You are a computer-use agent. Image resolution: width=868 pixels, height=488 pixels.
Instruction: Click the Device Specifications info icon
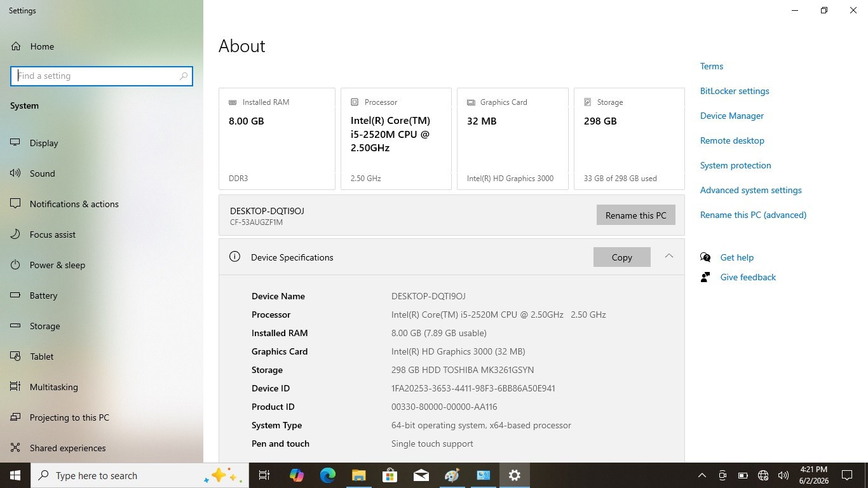point(234,257)
